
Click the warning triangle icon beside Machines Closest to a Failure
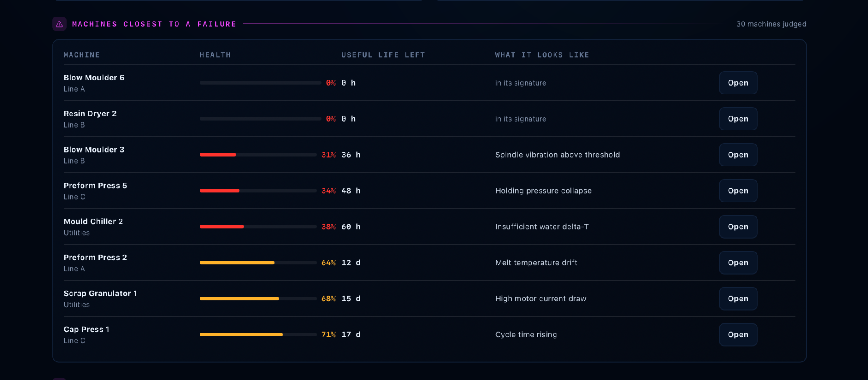pos(59,24)
